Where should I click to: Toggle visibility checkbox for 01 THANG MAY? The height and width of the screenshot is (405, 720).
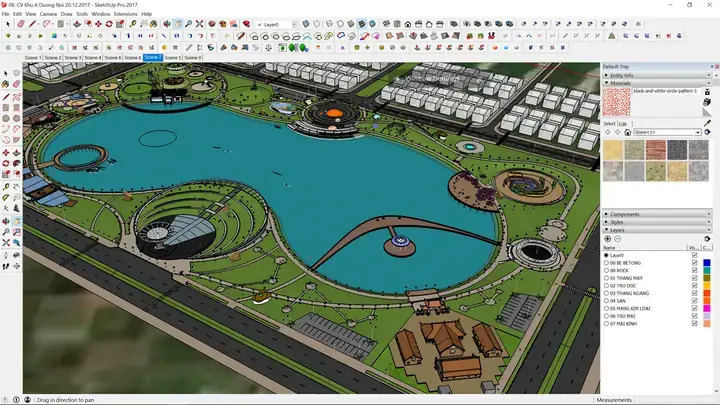(694, 278)
